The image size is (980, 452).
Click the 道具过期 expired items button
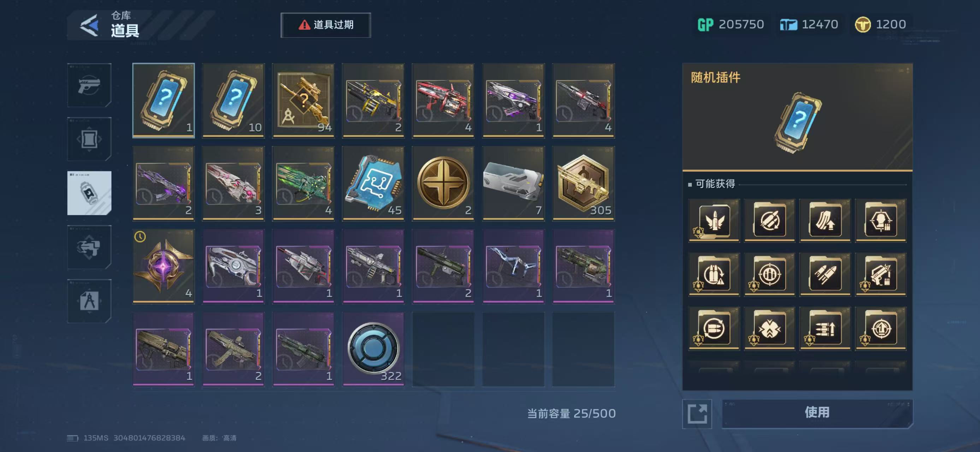(x=326, y=25)
